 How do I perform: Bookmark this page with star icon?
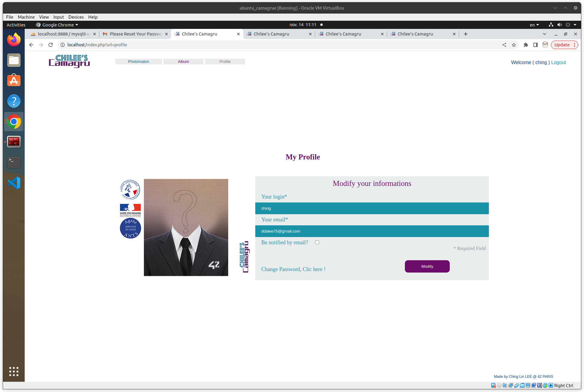pos(514,45)
